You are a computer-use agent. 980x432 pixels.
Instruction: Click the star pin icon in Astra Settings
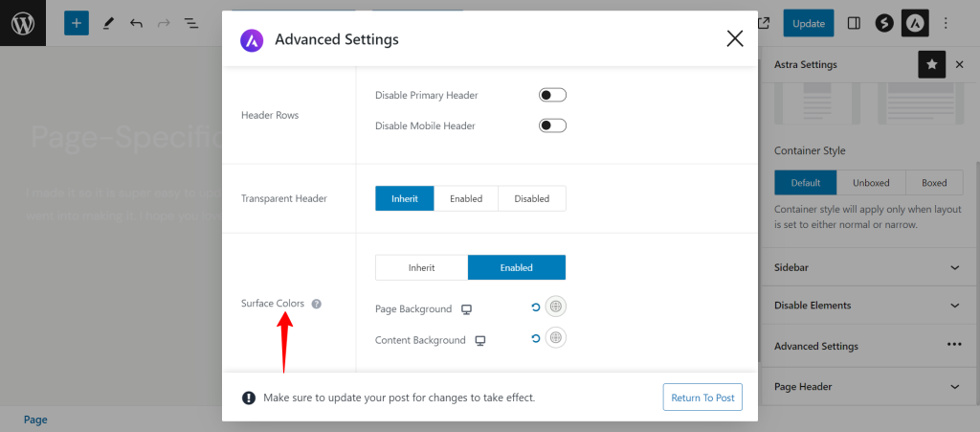(x=931, y=64)
